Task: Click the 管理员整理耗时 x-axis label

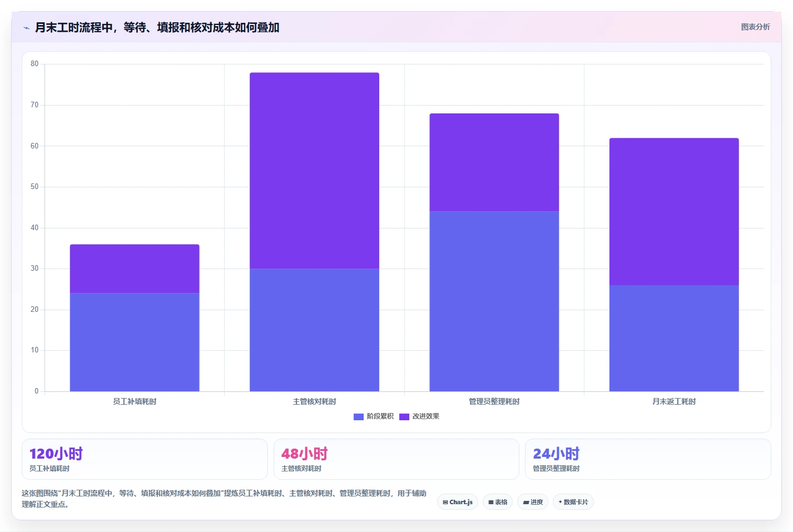Action: click(x=494, y=401)
